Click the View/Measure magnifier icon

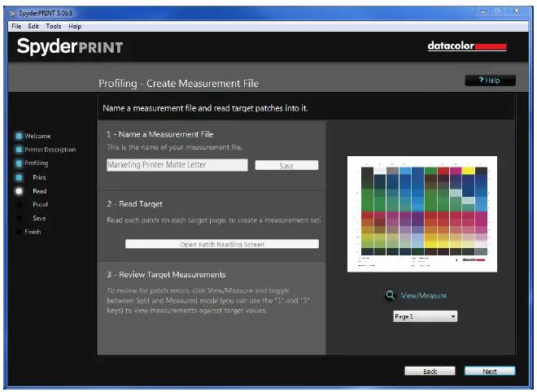coord(390,295)
